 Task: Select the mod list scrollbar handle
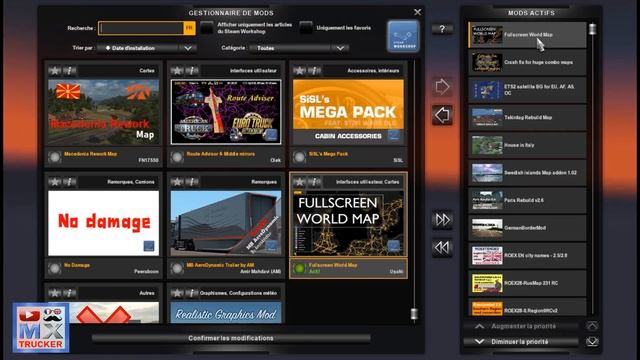click(x=414, y=313)
